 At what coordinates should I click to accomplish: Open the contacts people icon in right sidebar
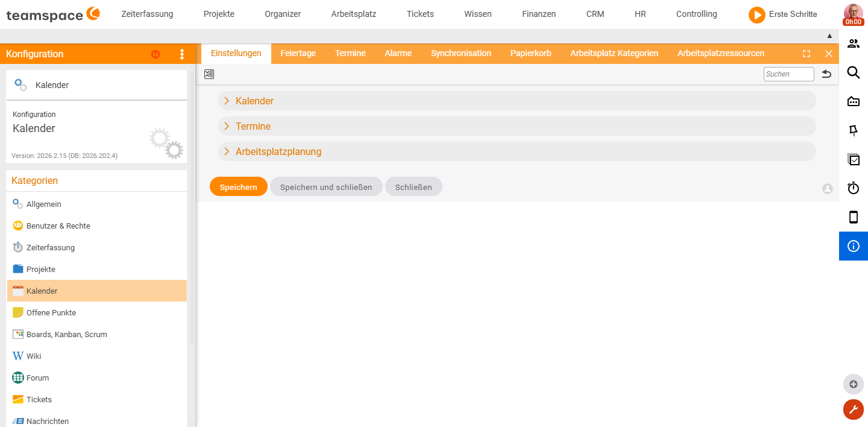(x=854, y=43)
